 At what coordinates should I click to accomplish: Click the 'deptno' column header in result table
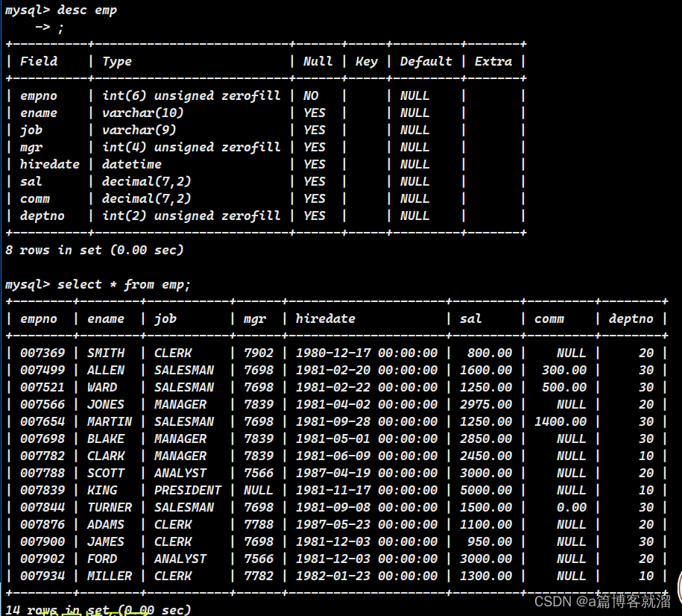click(631, 318)
